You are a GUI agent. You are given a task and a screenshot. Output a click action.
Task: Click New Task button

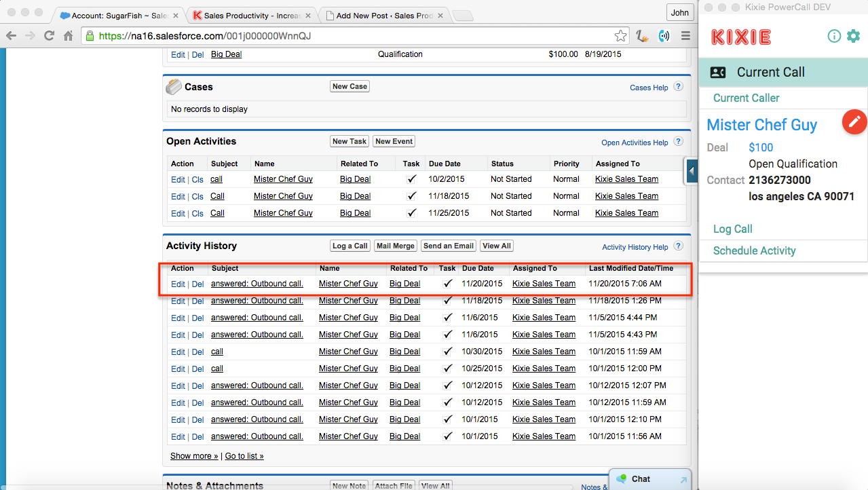click(x=349, y=141)
